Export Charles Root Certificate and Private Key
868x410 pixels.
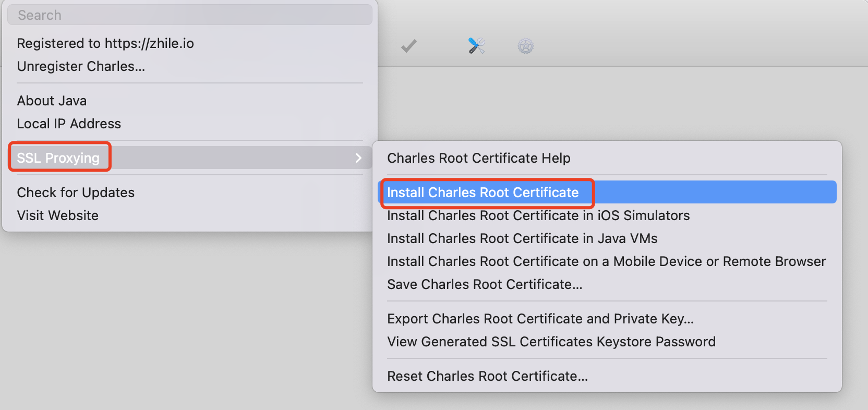click(x=540, y=319)
